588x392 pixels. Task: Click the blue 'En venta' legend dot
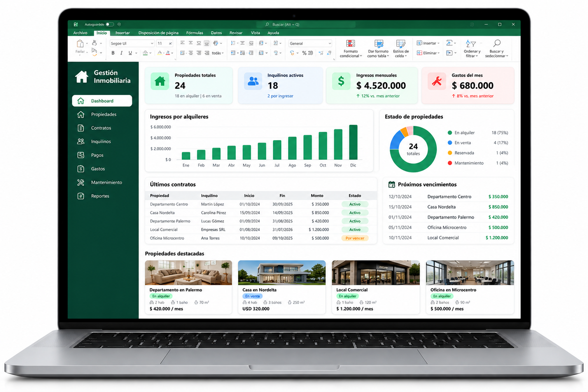pyautogui.click(x=450, y=143)
